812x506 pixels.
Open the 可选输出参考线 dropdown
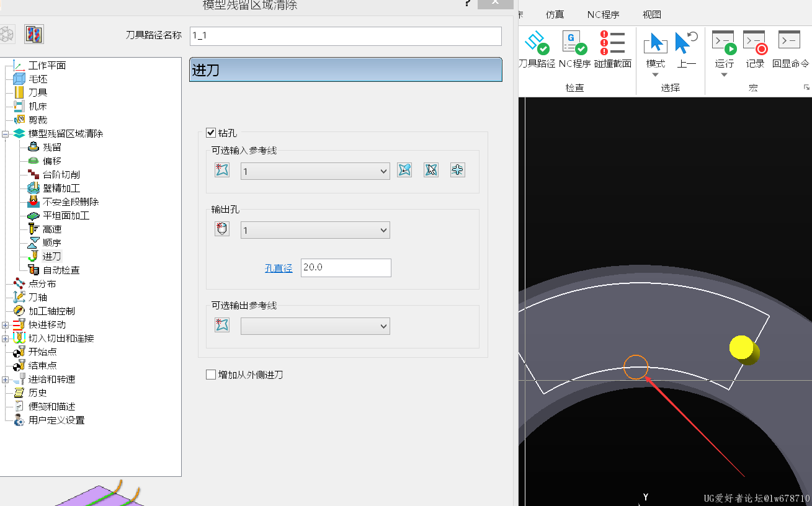coord(315,326)
